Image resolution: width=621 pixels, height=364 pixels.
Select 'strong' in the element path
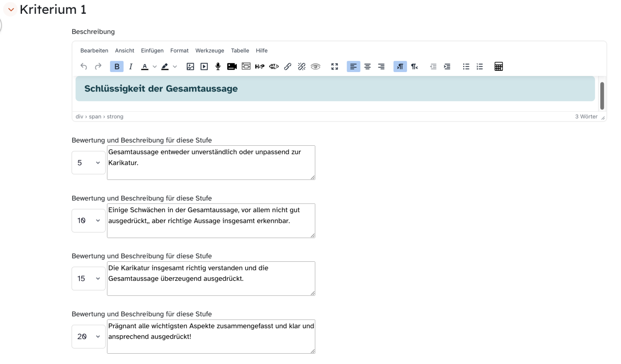(x=115, y=116)
